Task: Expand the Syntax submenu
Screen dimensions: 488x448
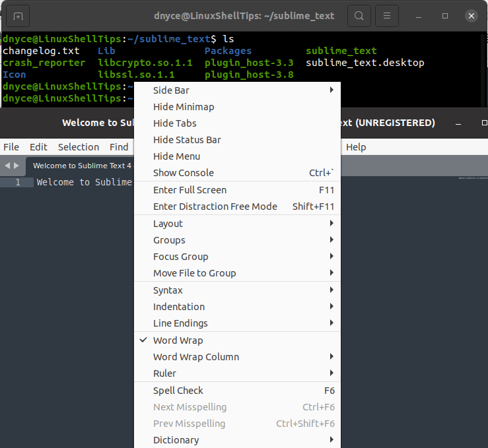Action: pos(237,290)
